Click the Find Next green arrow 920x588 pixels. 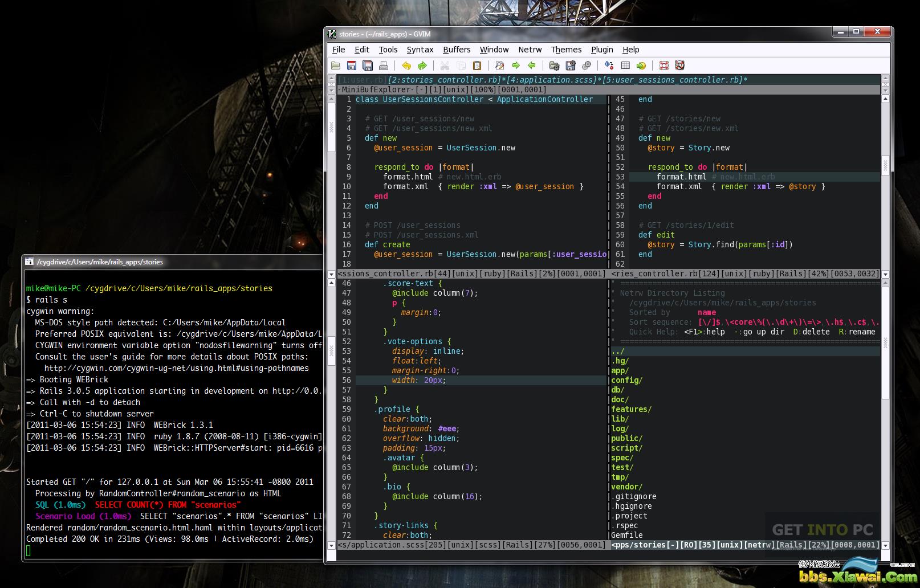click(x=516, y=66)
